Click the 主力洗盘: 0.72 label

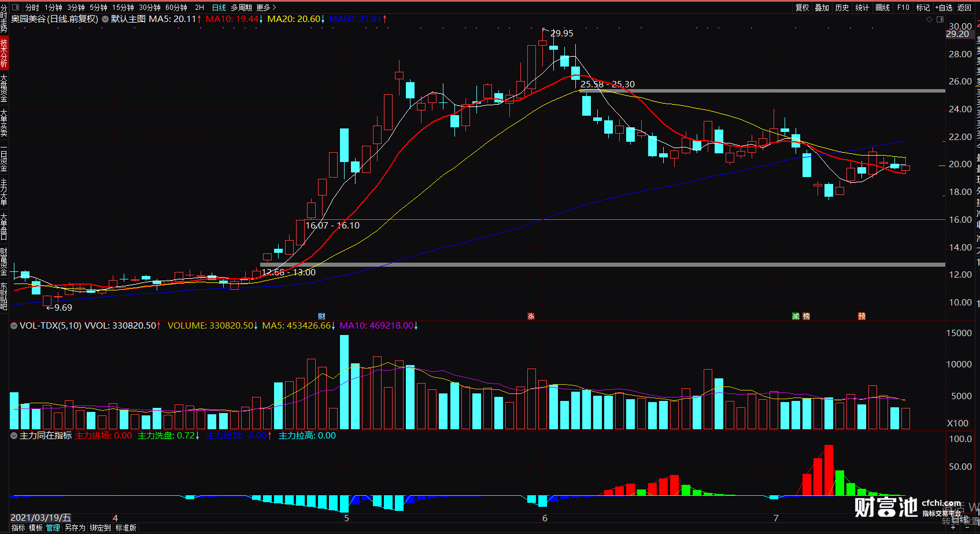click(x=168, y=436)
